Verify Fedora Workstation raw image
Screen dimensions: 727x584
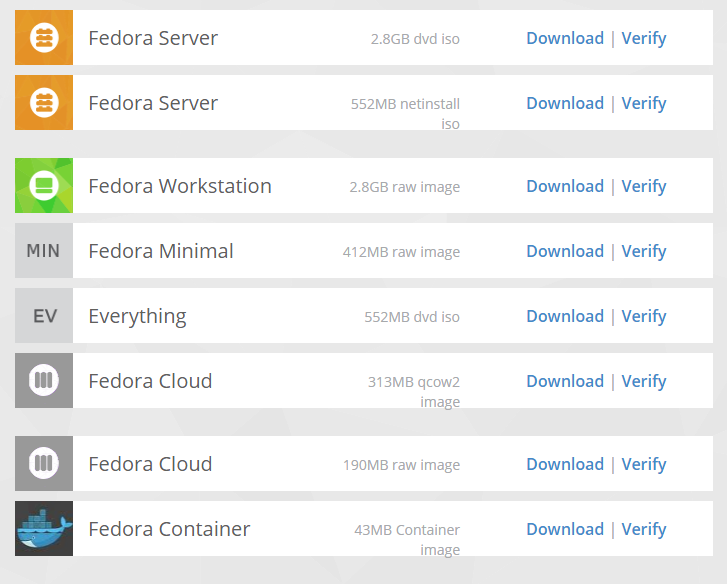click(644, 186)
